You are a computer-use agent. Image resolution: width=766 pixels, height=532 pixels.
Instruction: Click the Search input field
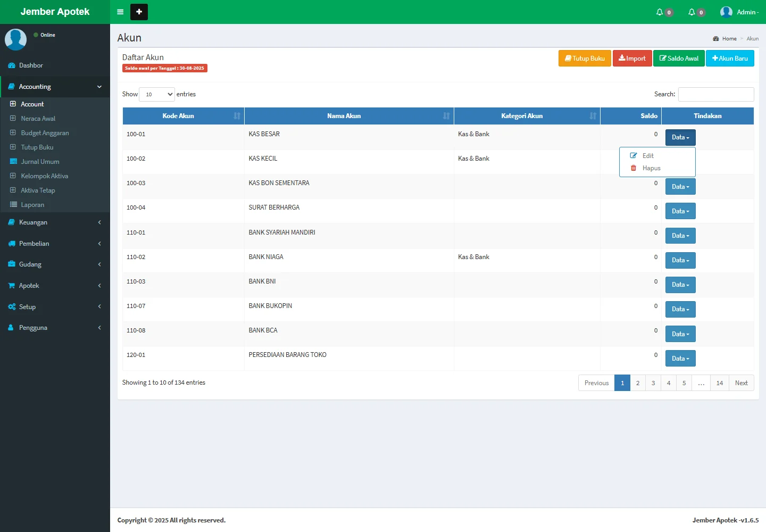tap(715, 94)
